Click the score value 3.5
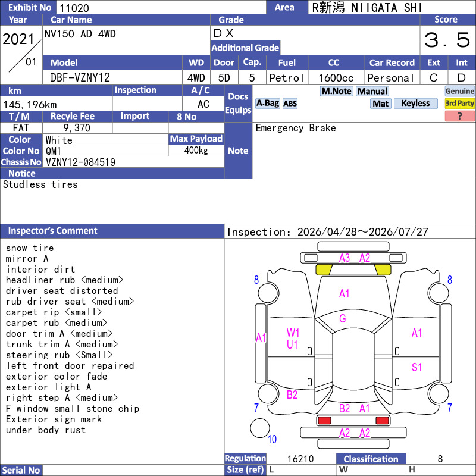Image resolution: width=476 pixels, height=476 pixels. tap(447, 40)
